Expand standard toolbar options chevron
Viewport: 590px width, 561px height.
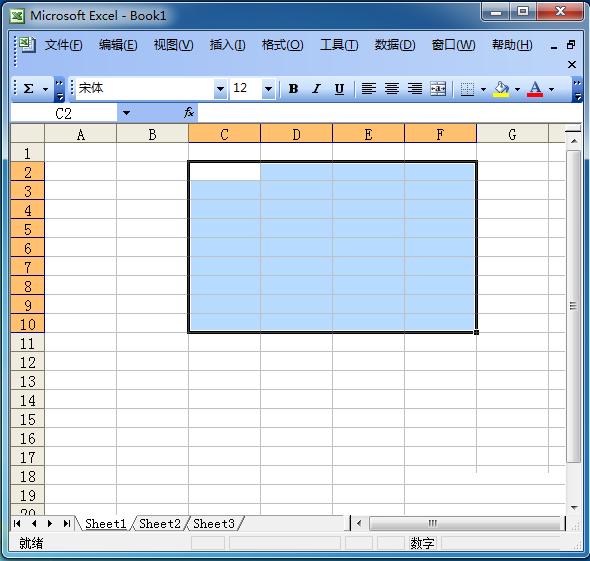(59, 89)
